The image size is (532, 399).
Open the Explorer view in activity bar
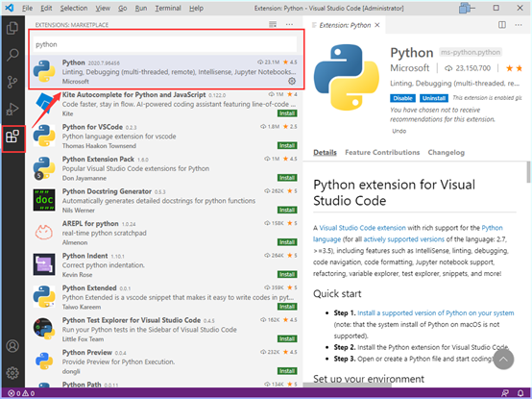[x=12, y=28]
